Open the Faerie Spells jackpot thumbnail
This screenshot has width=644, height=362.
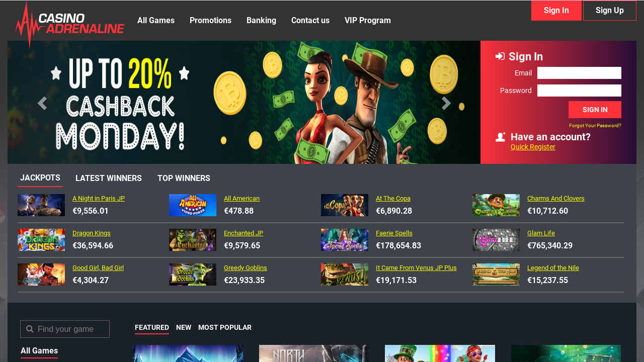[345, 240]
